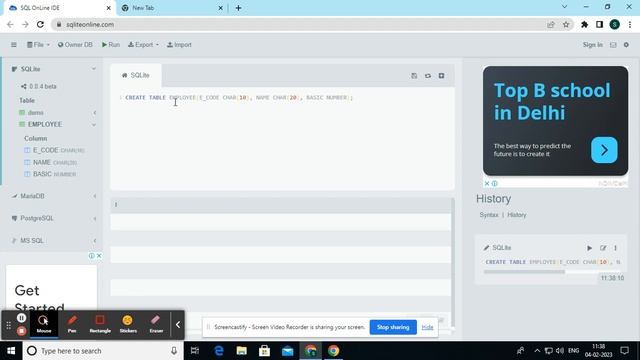Open Task View on taskbar
Image resolution: width=640 pixels, height=360 pixels.
(195, 351)
